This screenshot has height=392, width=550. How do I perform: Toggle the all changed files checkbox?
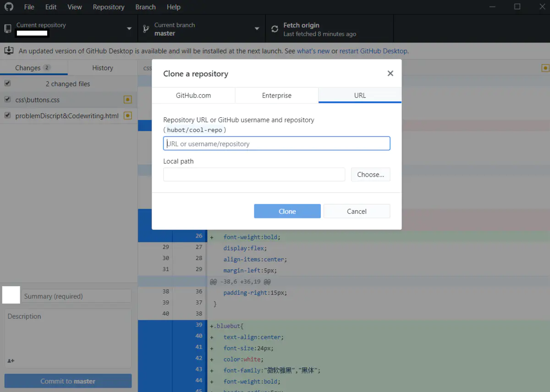7,83
